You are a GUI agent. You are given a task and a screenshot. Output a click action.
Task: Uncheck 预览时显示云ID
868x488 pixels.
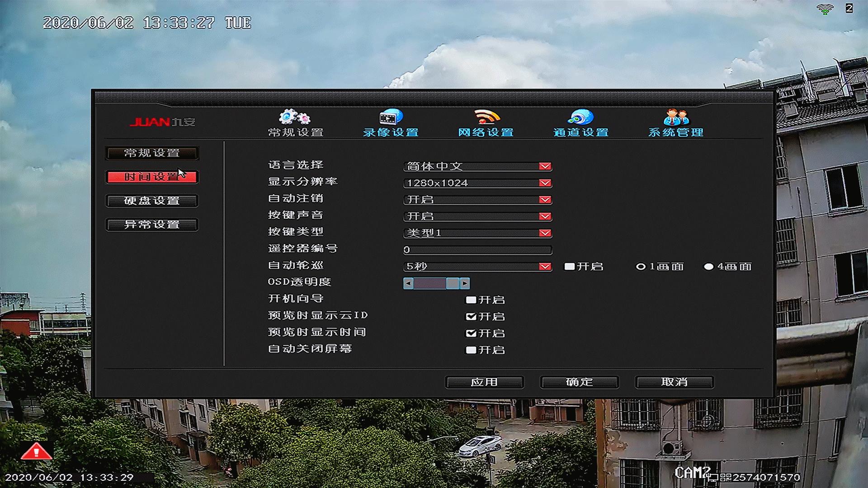coord(472,316)
